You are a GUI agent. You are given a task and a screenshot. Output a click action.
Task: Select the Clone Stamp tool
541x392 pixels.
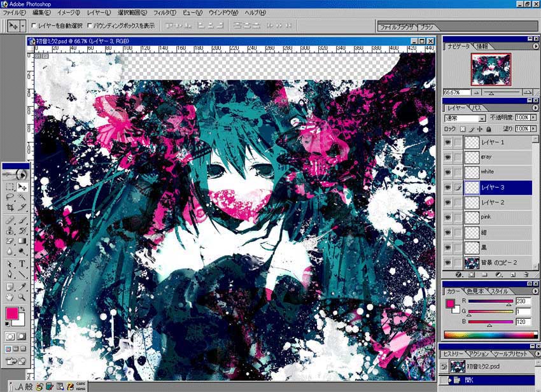[x=10, y=230]
